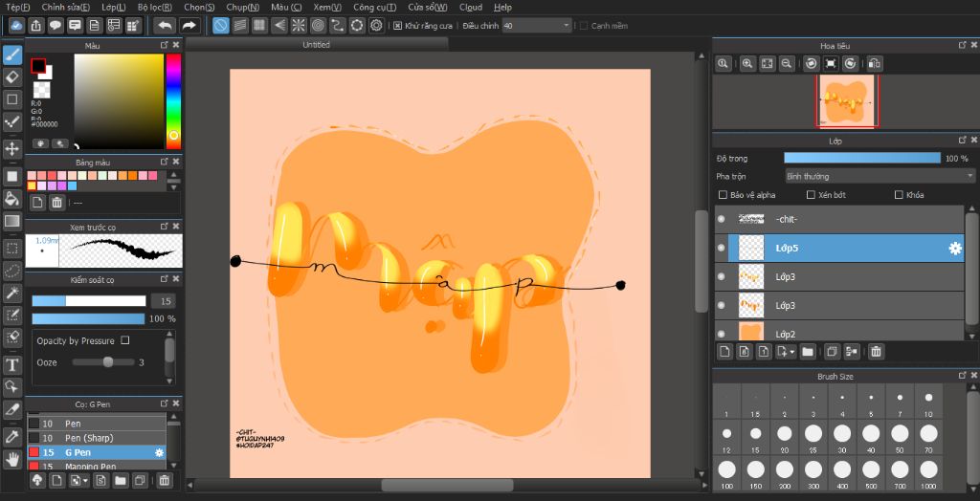Pick the light blue swatch in Bảng màu

[x=73, y=186]
